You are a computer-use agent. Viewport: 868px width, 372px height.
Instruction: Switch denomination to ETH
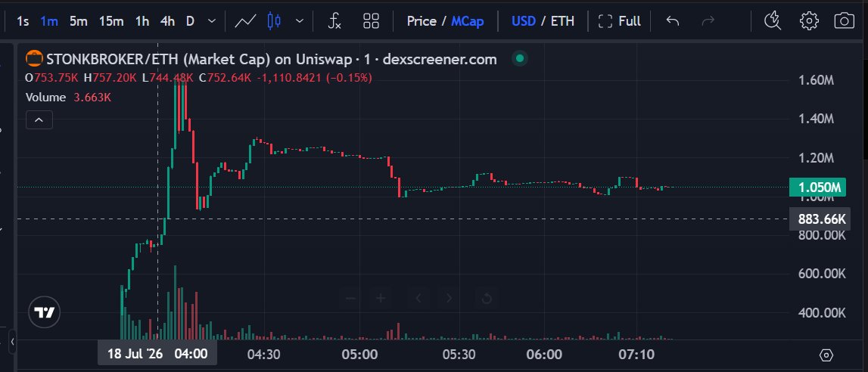coord(562,22)
